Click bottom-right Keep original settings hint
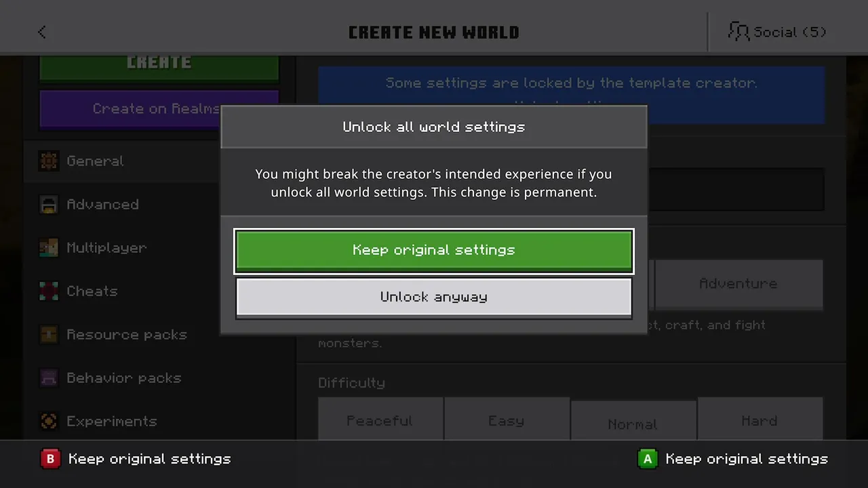This screenshot has height=488, width=868. tap(747, 459)
